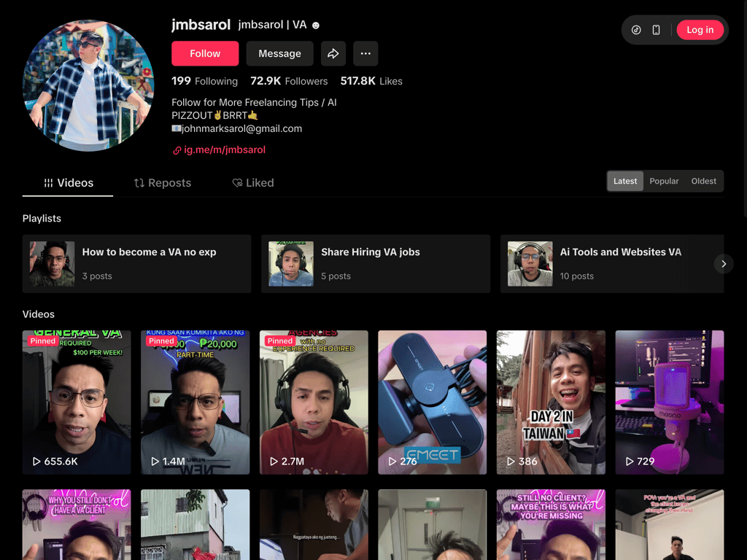The width and height of the screenshot is (747, 560).
Task: View the 72.9K Followers list
Action: click(x=289, y=81)
